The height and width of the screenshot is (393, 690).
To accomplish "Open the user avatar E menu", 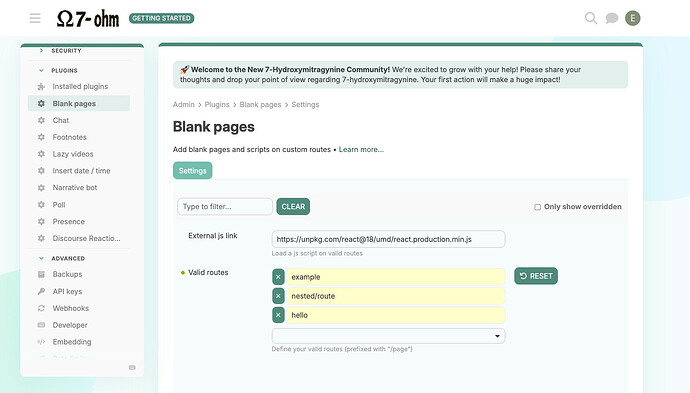I will tap(633, 18).
